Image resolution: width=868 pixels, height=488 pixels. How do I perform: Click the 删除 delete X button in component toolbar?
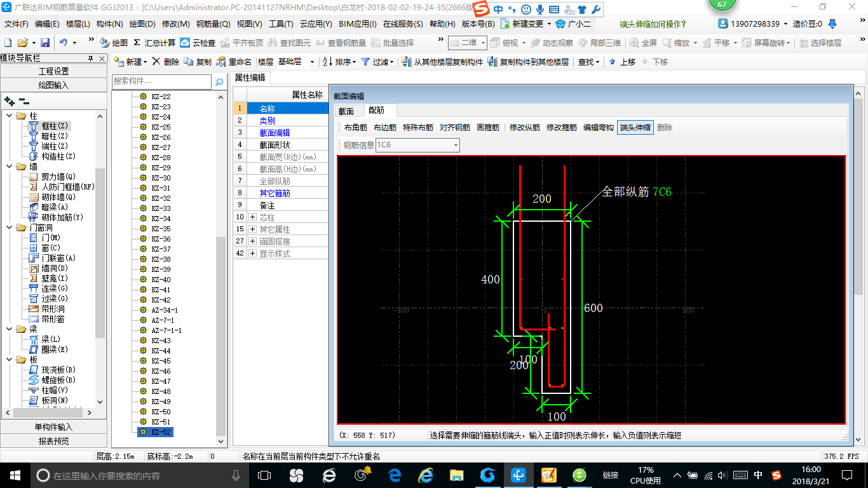[x=165, y=62]
